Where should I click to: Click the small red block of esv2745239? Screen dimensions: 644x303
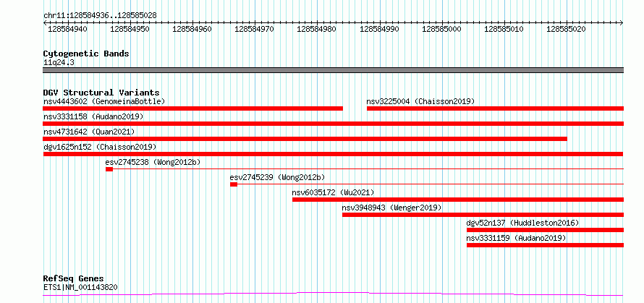pyautogui.click(x=234, y=184)
